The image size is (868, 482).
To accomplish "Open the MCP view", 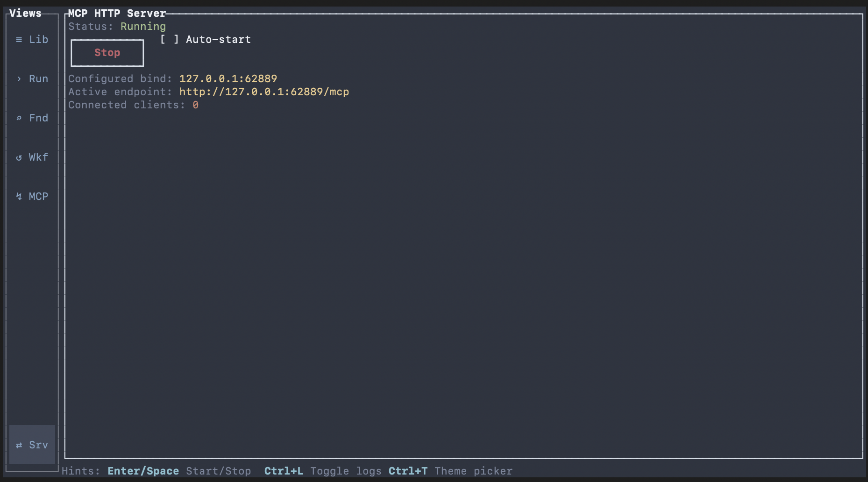I will coord(38,196).
